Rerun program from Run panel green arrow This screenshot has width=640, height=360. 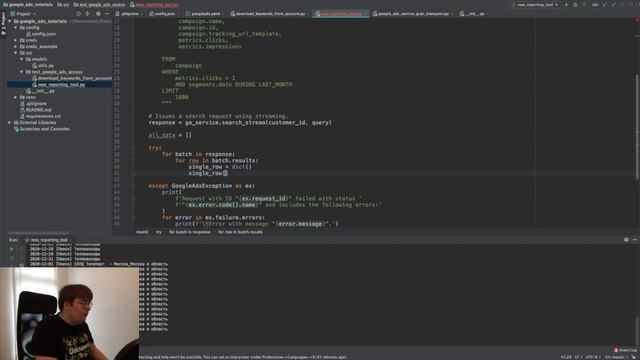point(11,249)
